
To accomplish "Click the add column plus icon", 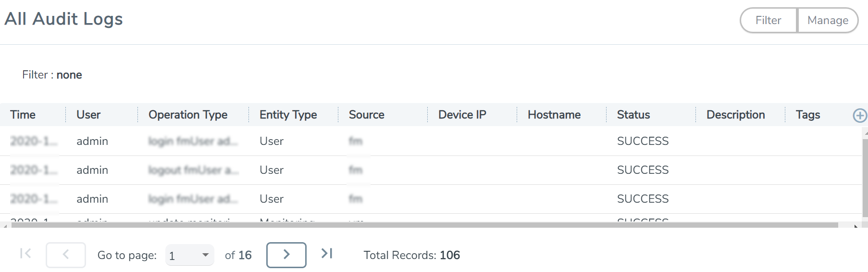I will click(x=859, y=116).
